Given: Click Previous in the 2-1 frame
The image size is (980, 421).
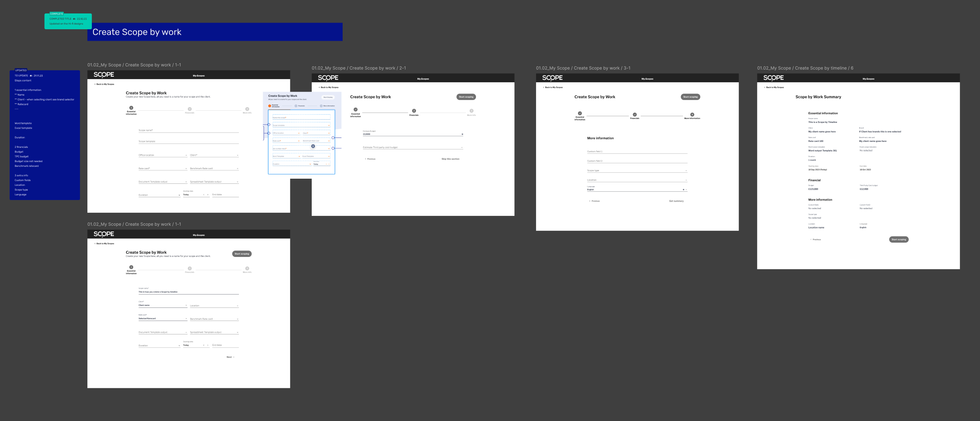Looking at the screenshot, I should coord(370,159).
